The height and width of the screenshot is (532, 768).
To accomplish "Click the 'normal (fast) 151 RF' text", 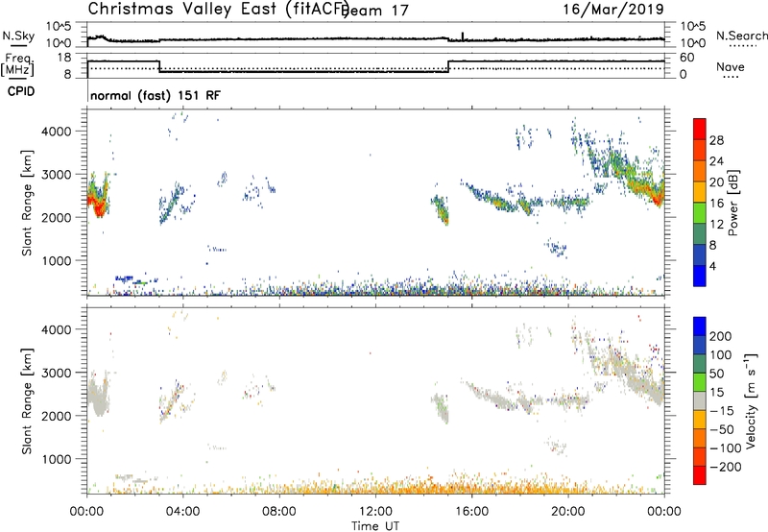I will (x=156, y=95).
